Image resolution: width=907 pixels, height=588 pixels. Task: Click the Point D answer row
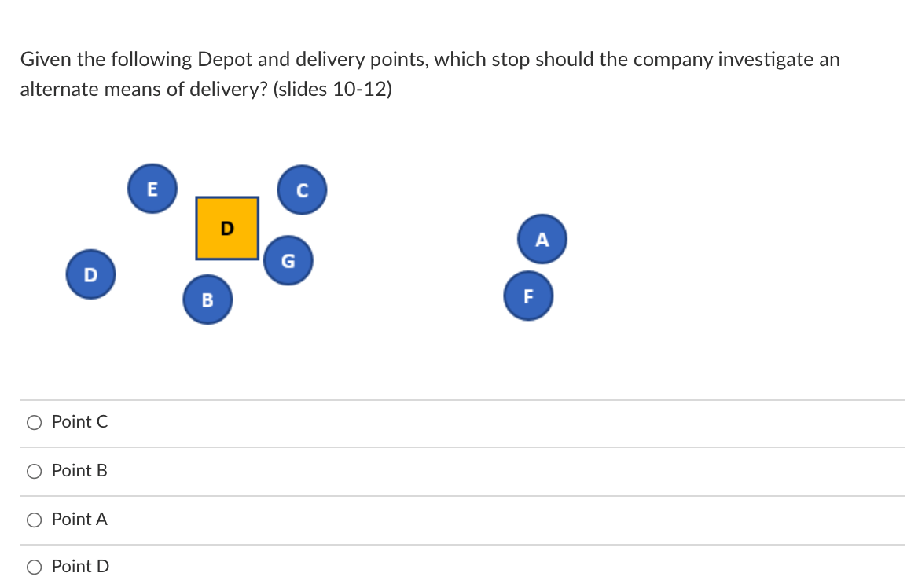[314, 567]
